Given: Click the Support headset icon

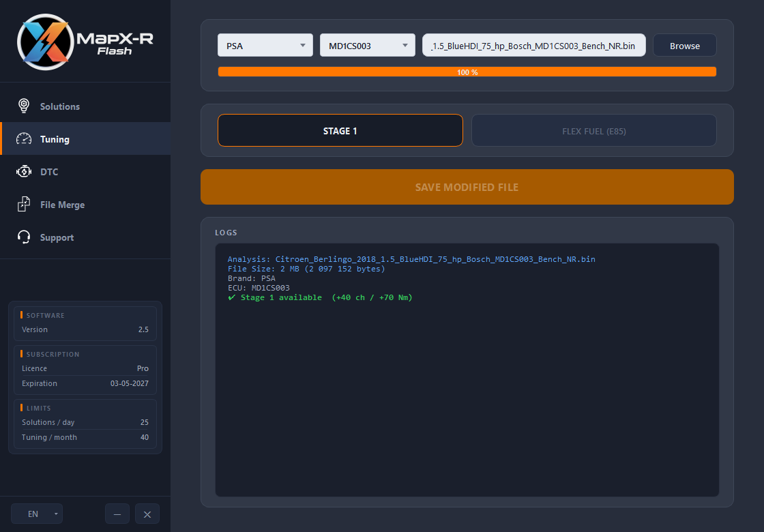Looking at the screenshot, I should pos(23,237).
